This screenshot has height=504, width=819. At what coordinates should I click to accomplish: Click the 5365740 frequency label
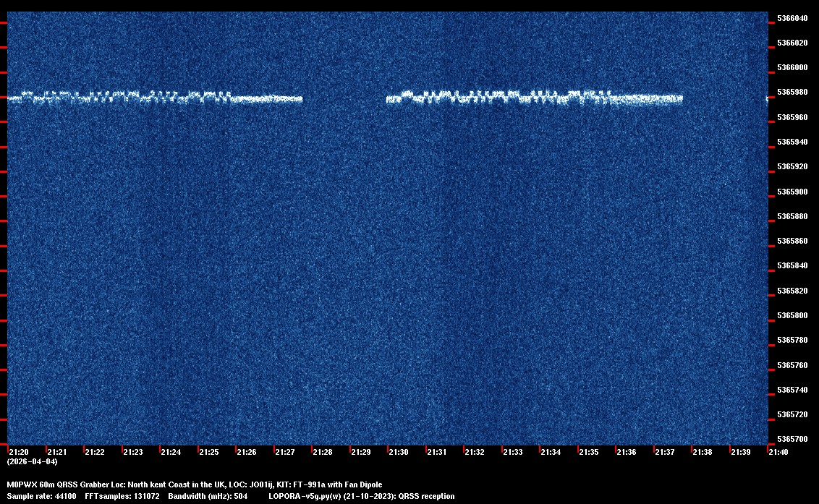tap(792, 390)
